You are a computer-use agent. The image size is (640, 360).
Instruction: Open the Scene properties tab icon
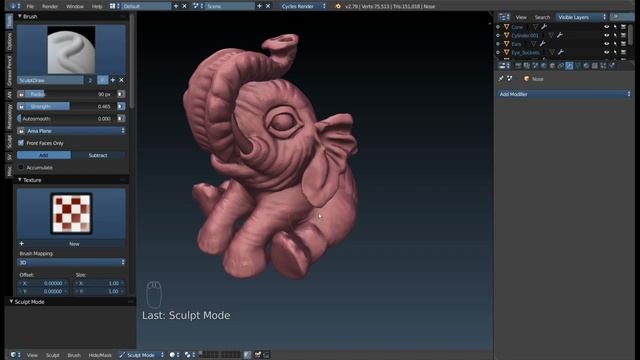pos(535,66)
